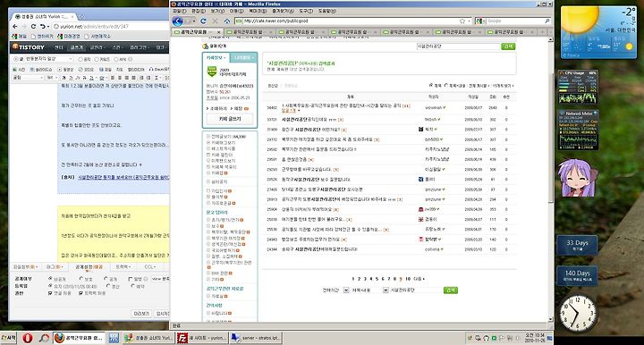Image resolution: width=644 pixels, height=345 pixels.
Task: Toggle the allow trackbacks checkbox
Action: coord(80,293)
